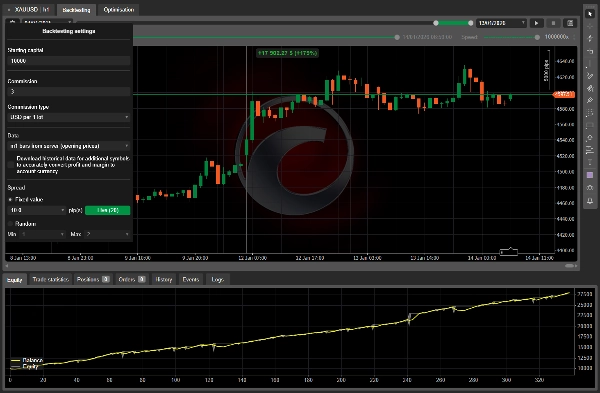Tick the Download historical data checkbox

pyautogui.click(x=11, y=165)
